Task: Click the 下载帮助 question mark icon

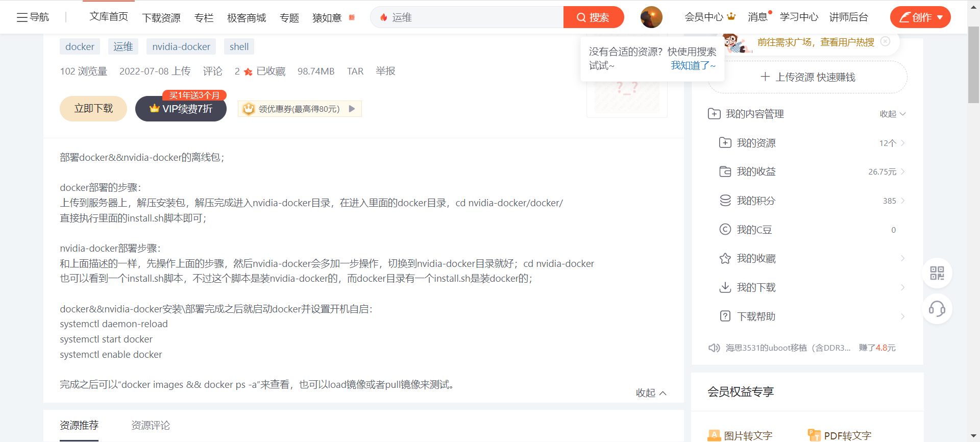Action: (x=725, y=316)
